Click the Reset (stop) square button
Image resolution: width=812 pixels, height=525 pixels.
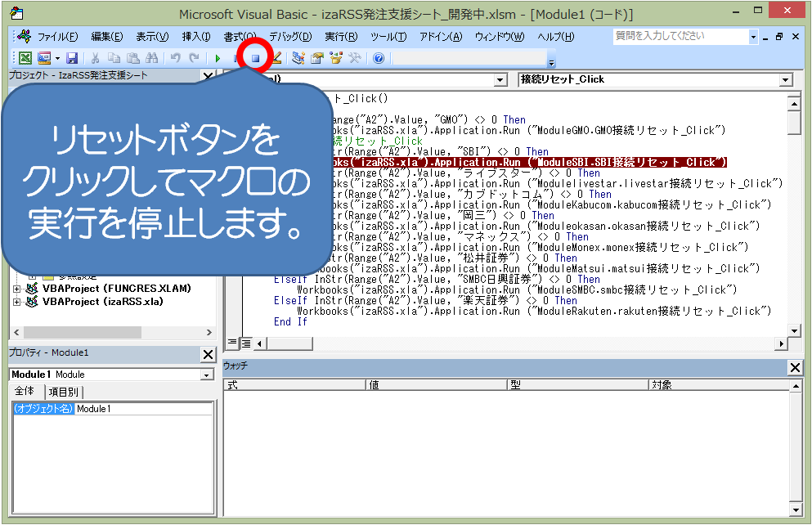tap(255, 58)
